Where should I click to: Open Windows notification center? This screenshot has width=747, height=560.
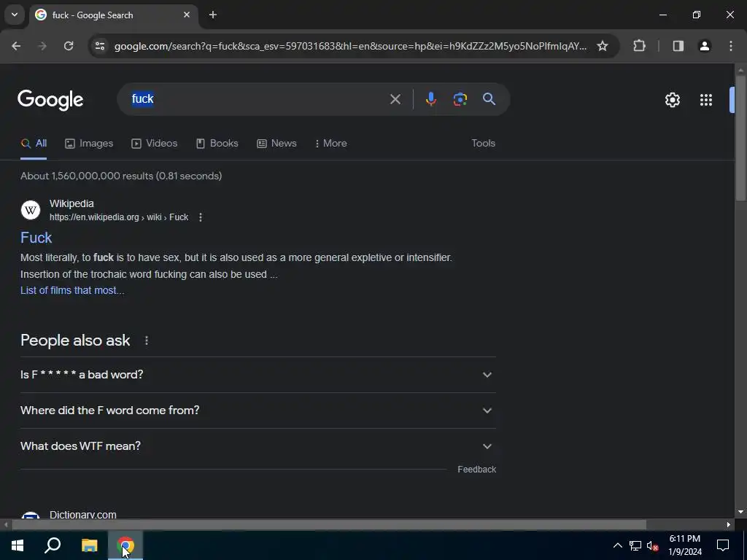click(723, 545)
